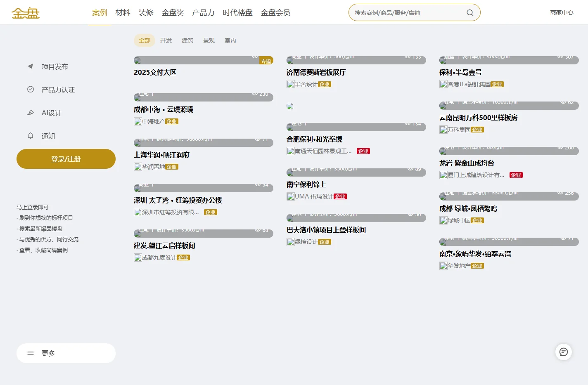Click the 华发地产 avatar image
The width and height of the screenshot is (588, 385).
point(443,266)
